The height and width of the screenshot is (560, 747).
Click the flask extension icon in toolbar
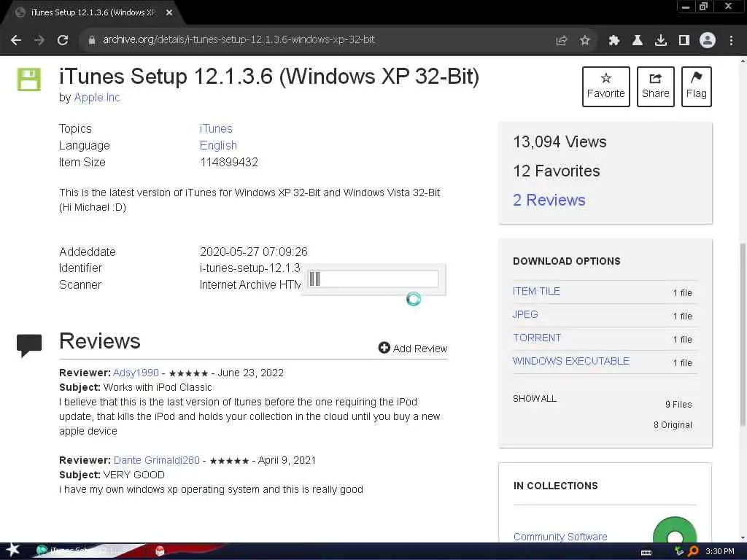click(638, 41)
